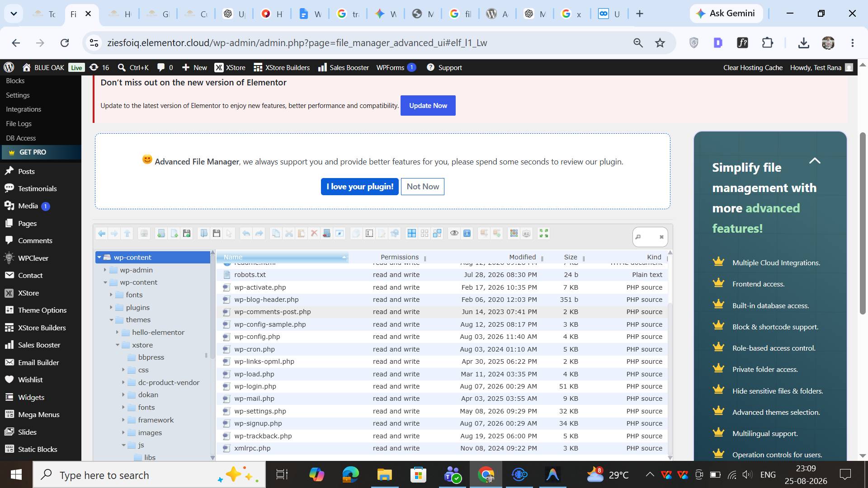Click the undo arrow in file manager toolbar
This screenshot has width=868, height=488.
click(246, 234)
